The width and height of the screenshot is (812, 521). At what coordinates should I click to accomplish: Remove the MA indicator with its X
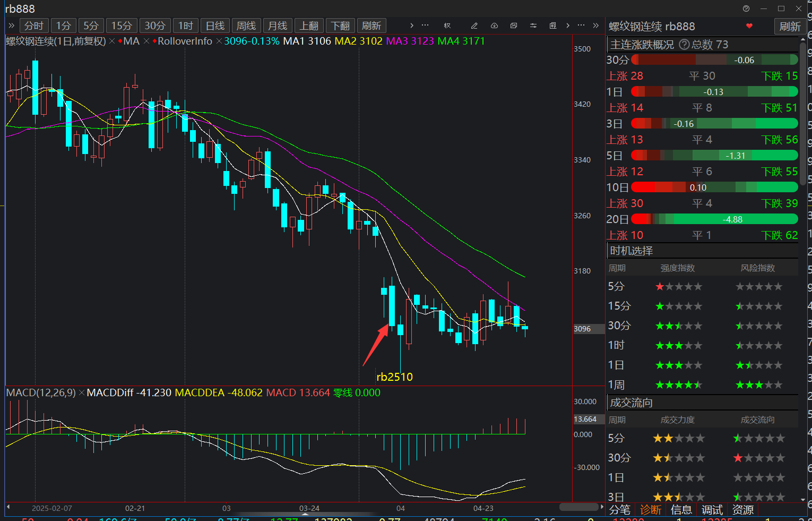146,41
